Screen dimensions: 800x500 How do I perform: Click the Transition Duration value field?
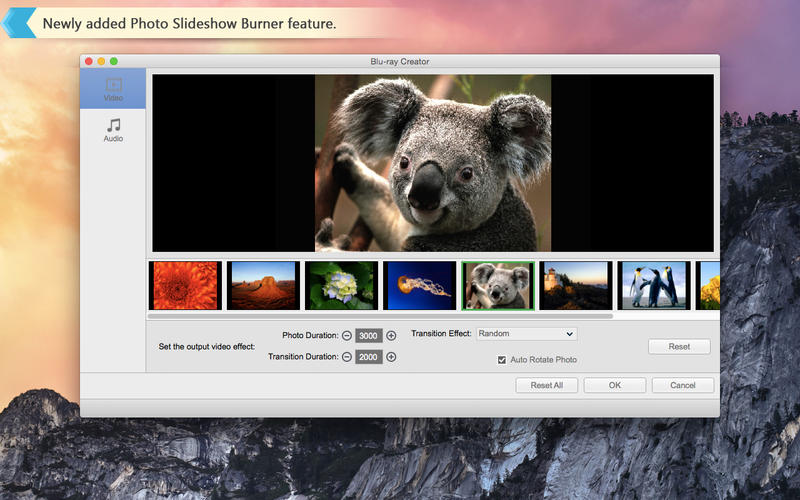[x=369, y=357]
